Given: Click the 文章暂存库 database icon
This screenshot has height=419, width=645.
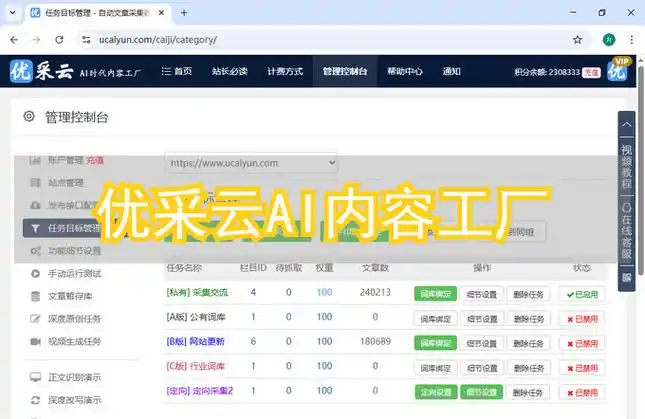Looking at the screenshot, I should click(x=35, y=296).
